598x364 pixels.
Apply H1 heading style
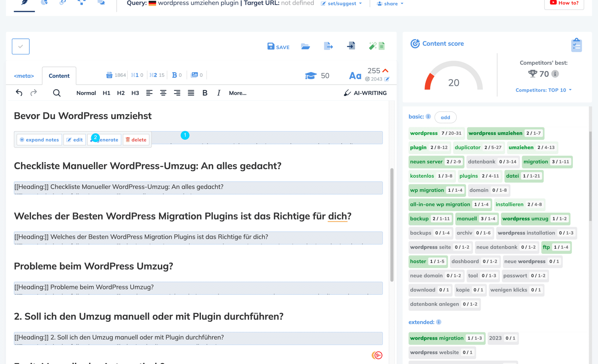pos(106,93)
